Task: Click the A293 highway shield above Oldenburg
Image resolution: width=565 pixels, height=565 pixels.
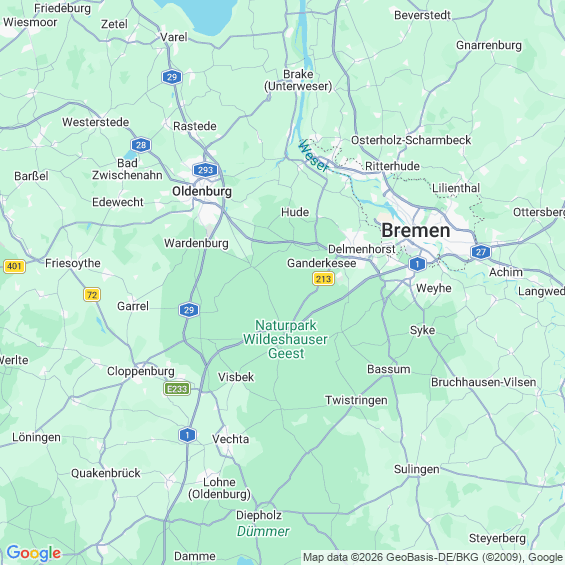Action: tap(205, 170)
